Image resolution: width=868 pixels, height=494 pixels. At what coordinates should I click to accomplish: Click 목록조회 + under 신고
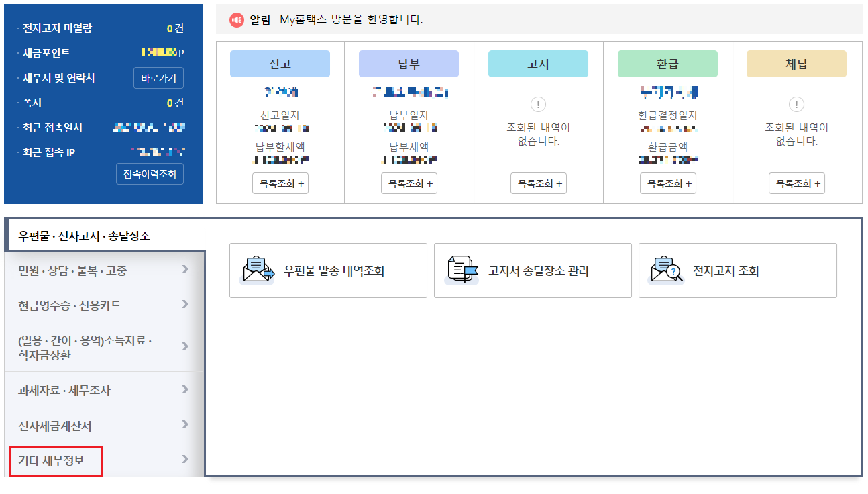280,183
